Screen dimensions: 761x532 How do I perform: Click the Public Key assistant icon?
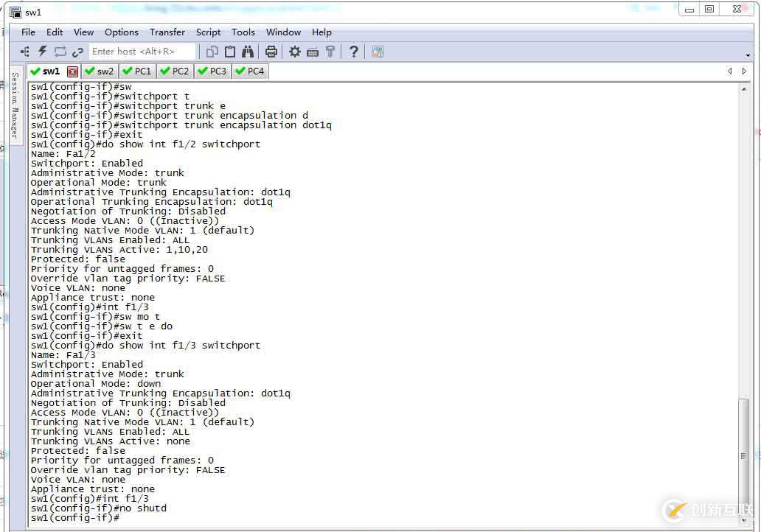(330, 52)
